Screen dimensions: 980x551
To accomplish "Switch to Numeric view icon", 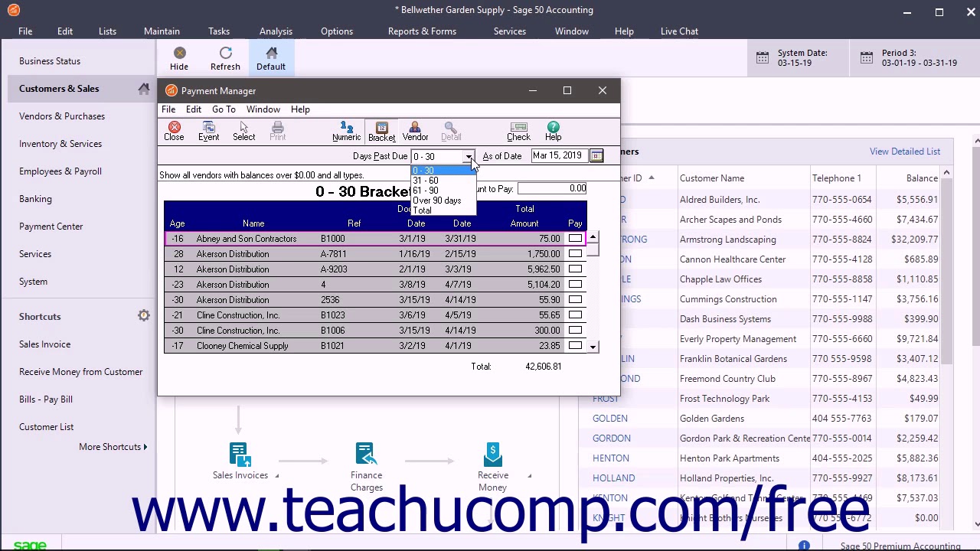I will [346, 131].
